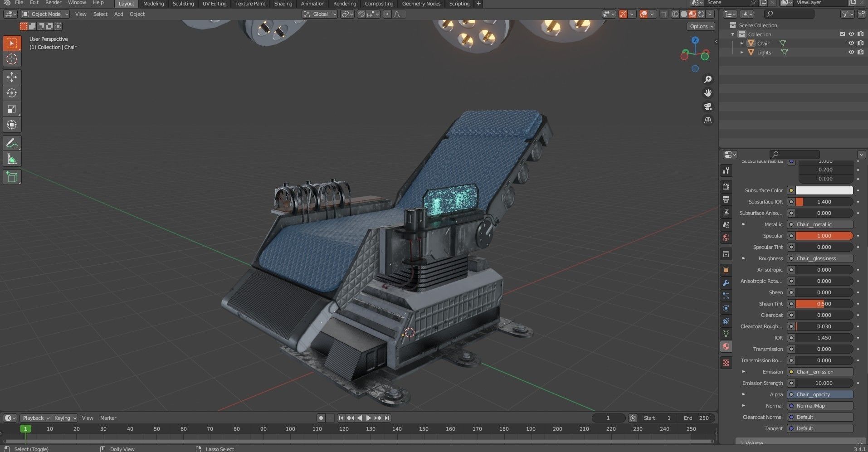Select the Measure tool
Screen dimensions: 868x452
[x=12, y=159]
